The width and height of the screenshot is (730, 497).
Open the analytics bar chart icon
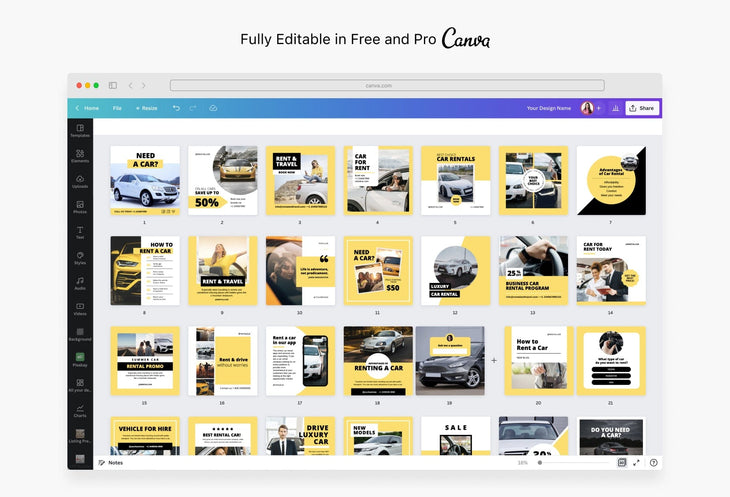tap(615, 108)
